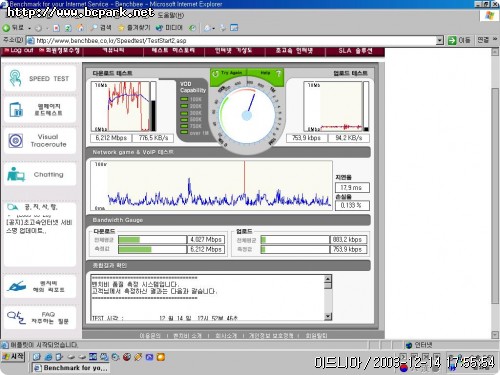Open the SPEED TEST sidebar icon
Viewport: 500px width, 375px height.
click(x=15, y=78)
